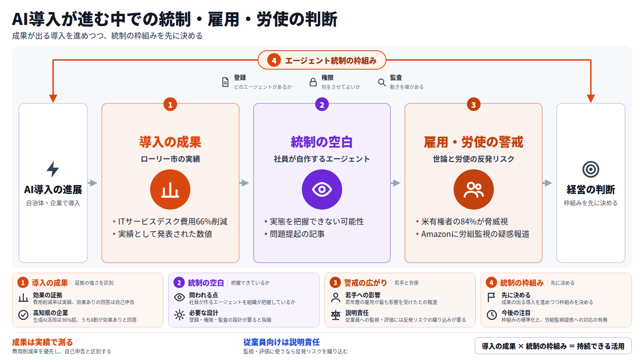Viewport: 644px width, 362px height.
Task: Click the 実態を把握できない可能性 bullet
Action: 317,222
